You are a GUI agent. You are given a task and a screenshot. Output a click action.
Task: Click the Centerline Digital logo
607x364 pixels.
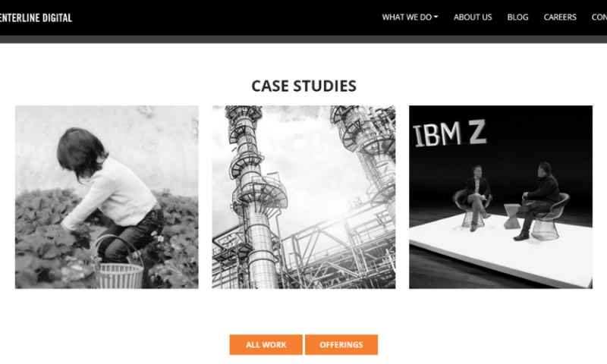coord(36,17)
